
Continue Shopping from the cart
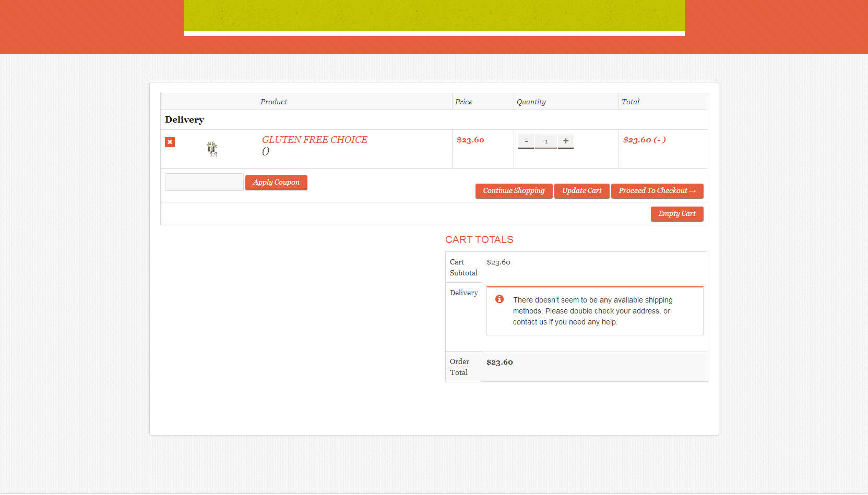[514, 191]
